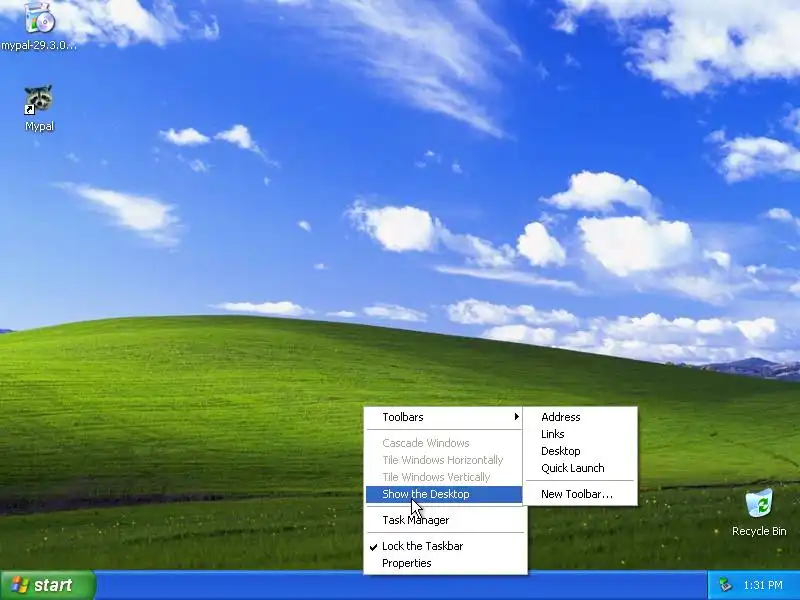Toggle Lock the Taskbar option

click(444, 546)
